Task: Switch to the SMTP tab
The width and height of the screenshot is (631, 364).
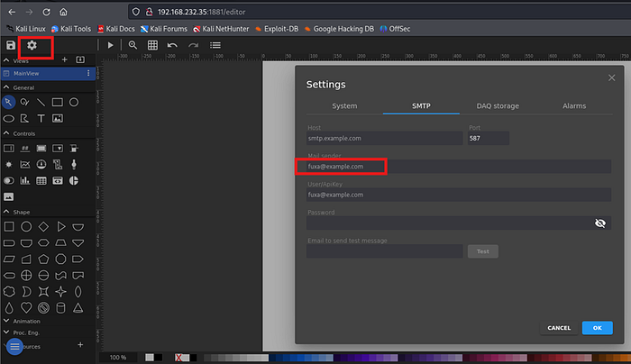Action: coord(421,105)
